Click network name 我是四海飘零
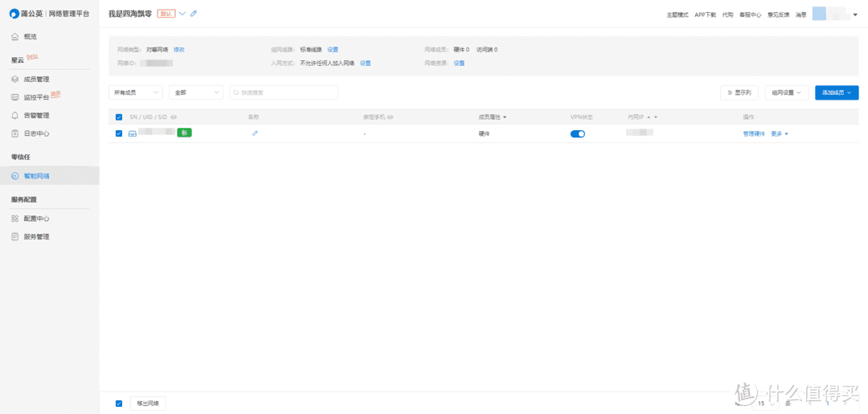Screen dimensions: 868x414 (130, 14)
